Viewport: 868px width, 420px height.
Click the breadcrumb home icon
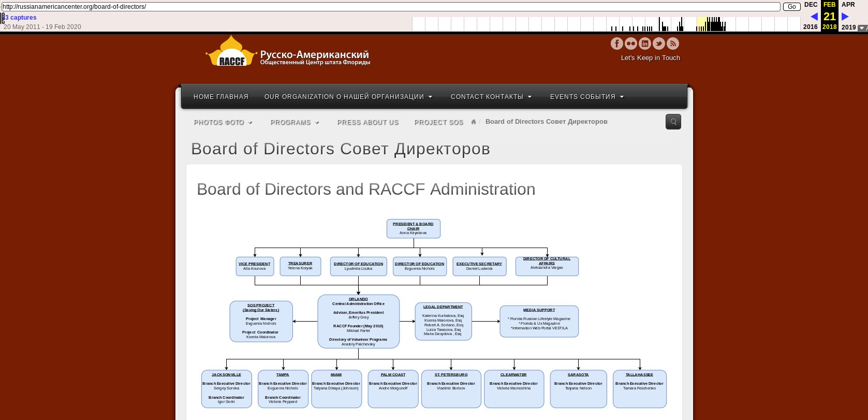coord(474,122)
